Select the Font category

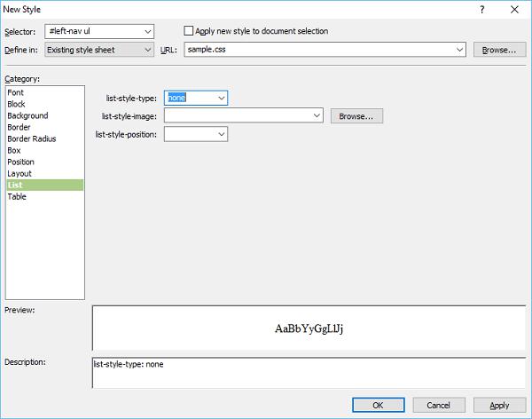[x=16, y=92]
